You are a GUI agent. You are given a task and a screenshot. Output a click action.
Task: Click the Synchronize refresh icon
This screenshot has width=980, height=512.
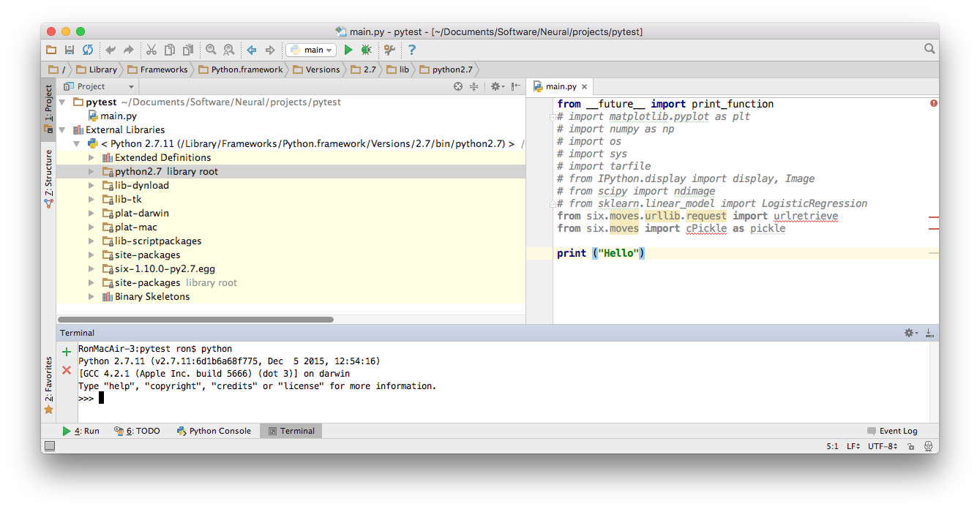pyautogui.click(x=88, y=50)
